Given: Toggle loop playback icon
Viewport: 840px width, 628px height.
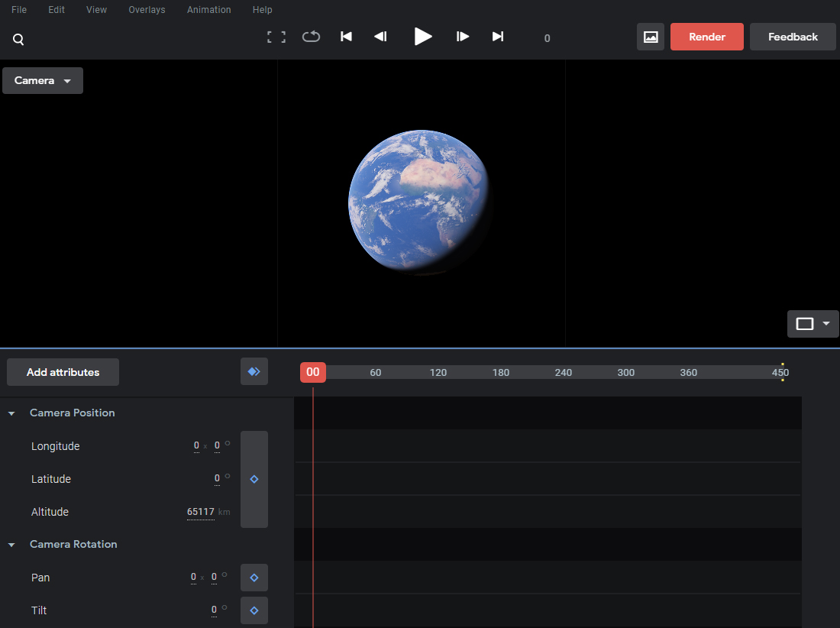Looking at the screenshot, I should [311, 37].
